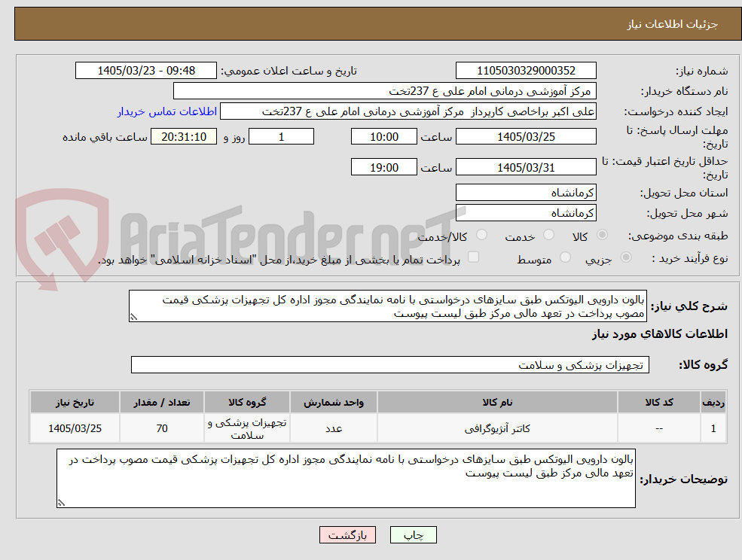The width and height of the screenshot is (742, 560).
Task: Click the response deadline date 1405/03/25 field
Action: (x=526, y=137)
